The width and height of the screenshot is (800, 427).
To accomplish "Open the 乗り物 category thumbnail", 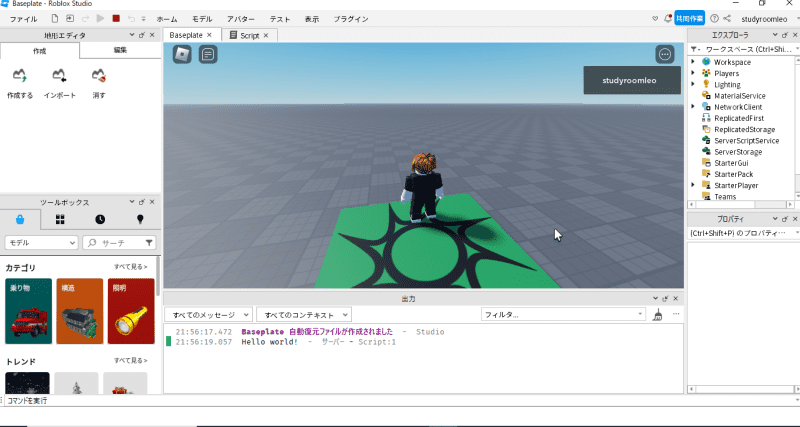I will pos(29,311).
